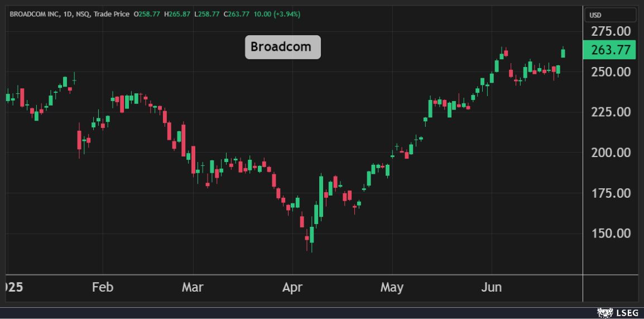Click the 250.00 price axis label
This screenshot has width=644, height=319.
click(611, 72)
